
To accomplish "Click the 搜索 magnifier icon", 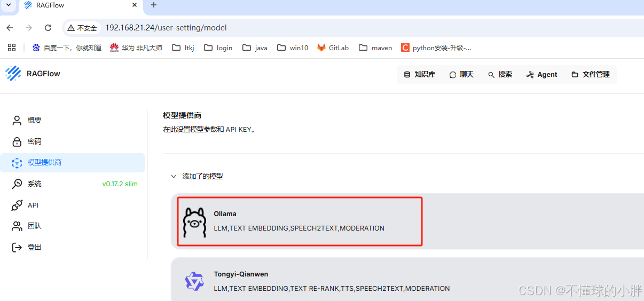I will click(x=491, y=75).
